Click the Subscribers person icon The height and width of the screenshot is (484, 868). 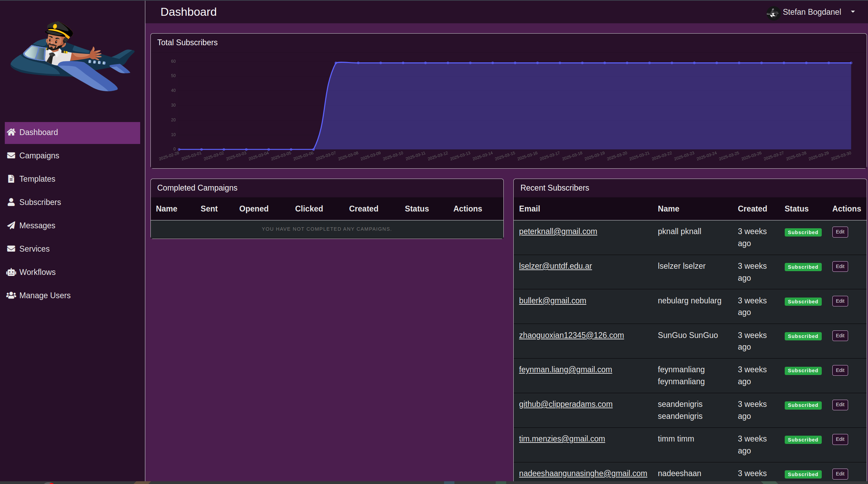click(11, 202)
